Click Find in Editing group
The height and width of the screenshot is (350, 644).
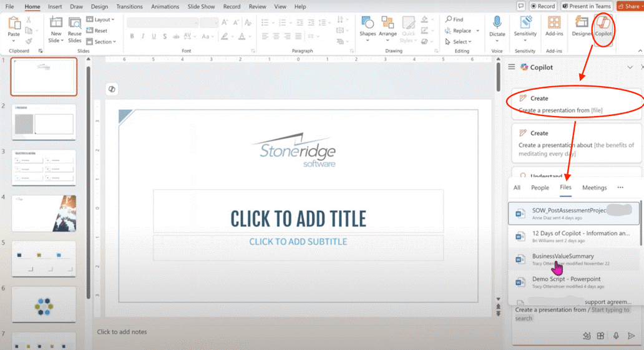pyautogui.click(x=454, y=19)
